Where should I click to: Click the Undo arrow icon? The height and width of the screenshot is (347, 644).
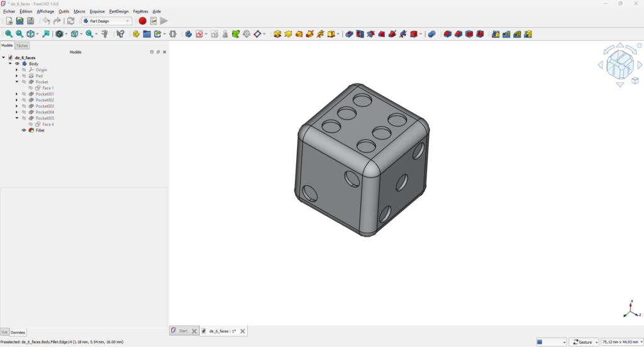(46, 21)
